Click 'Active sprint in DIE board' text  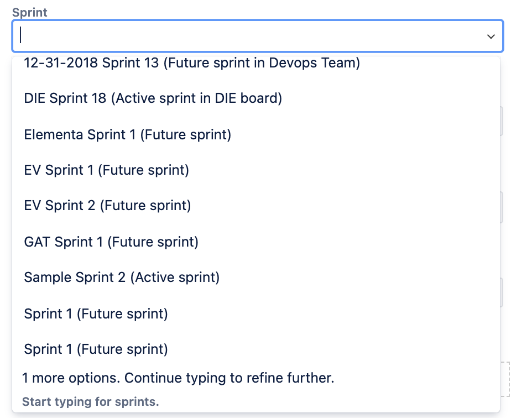196,98
